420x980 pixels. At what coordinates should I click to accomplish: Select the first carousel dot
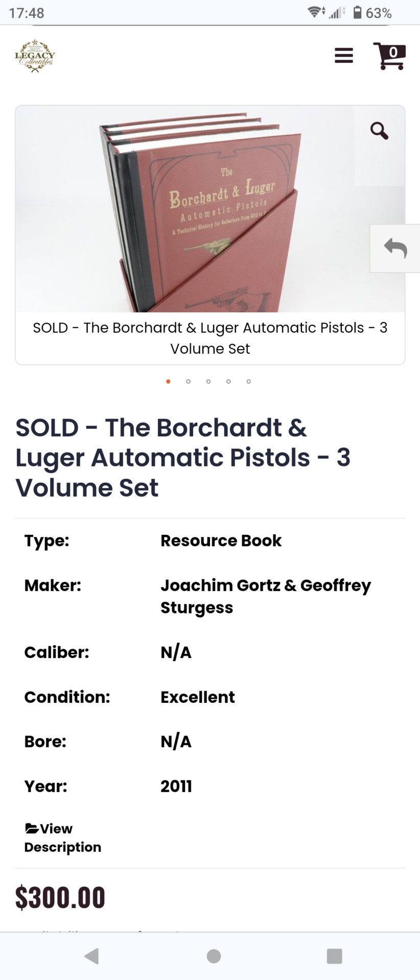(x=168, y=381)
